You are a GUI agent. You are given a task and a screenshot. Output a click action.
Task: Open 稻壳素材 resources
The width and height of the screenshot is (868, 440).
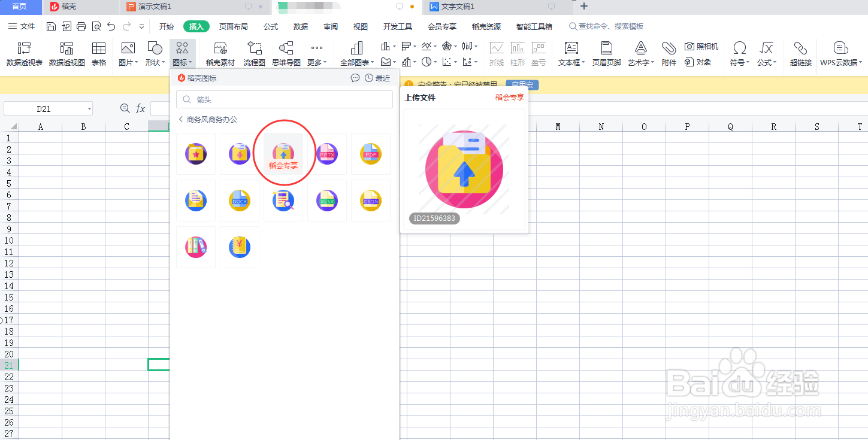coord(220,54)
